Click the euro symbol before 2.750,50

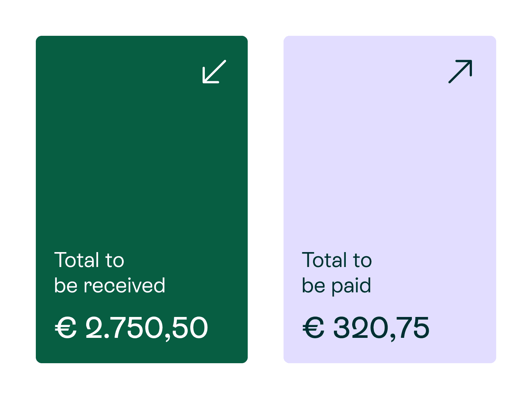[66, 328]
